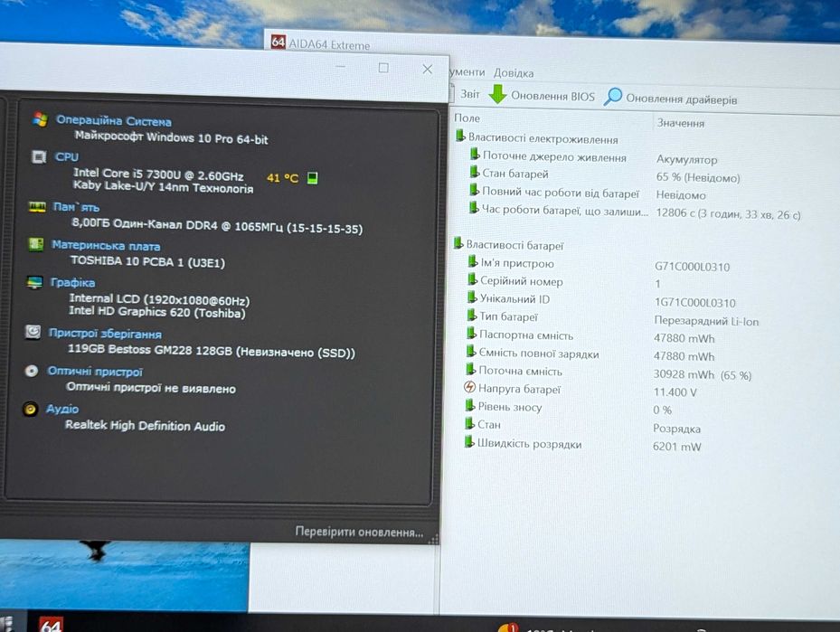Click the Значення column header
The image size is (840, 632).
tap(680, 123)
